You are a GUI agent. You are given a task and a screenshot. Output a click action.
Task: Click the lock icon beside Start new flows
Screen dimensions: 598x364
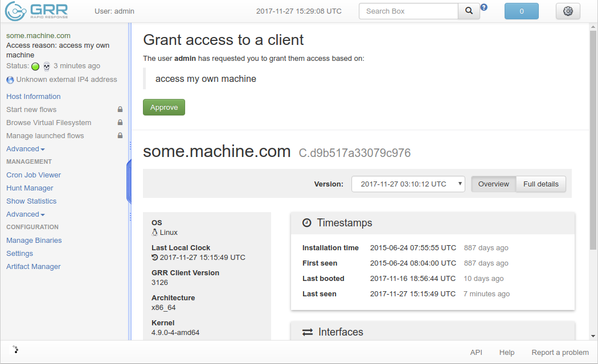click(120, 109)
